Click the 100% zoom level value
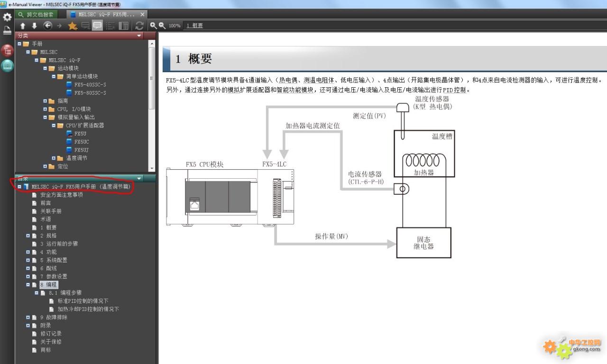The image size is (607, 364). point(175,26)
